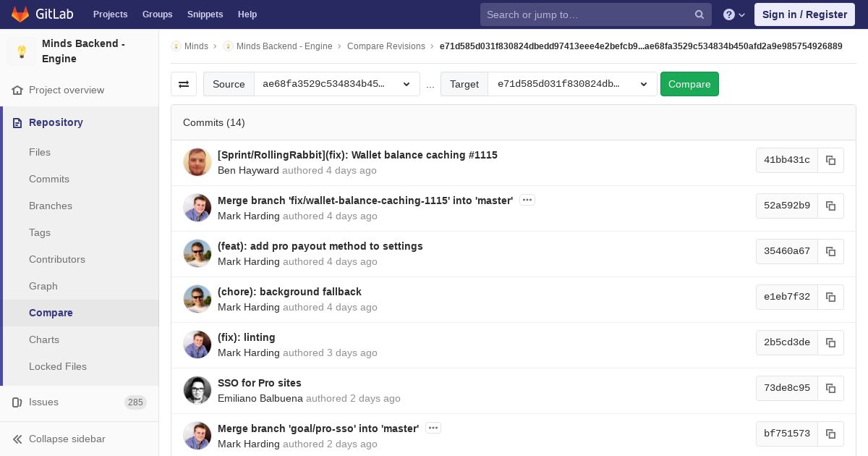Click avatar on wallet-balance merge commit

coord(197,208)
